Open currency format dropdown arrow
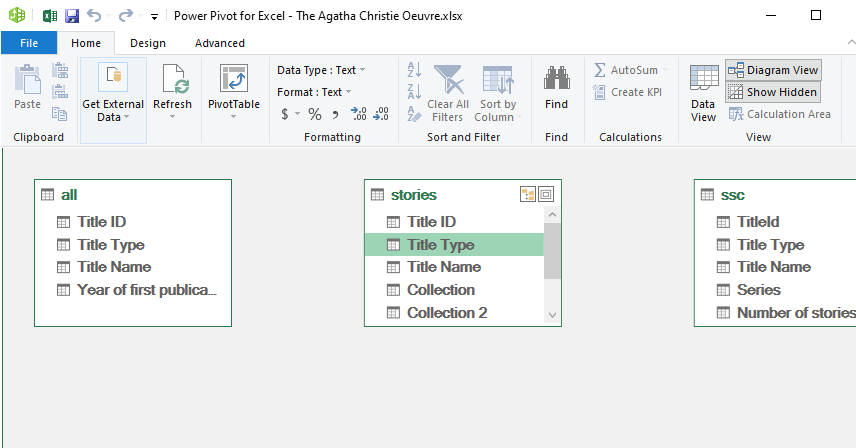 (298, 114)
